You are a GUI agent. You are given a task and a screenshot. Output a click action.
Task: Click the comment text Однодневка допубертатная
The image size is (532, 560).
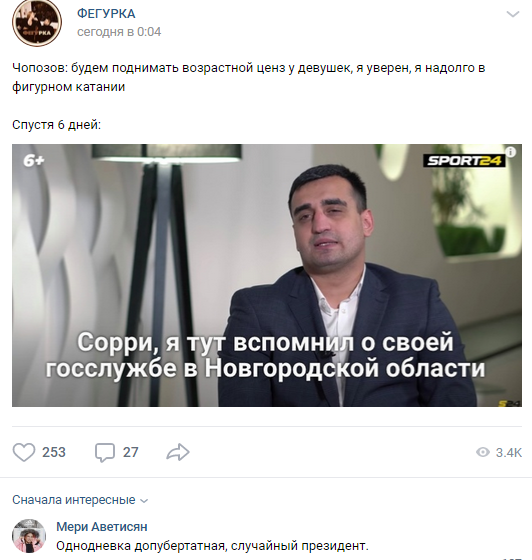pos(141,546)
